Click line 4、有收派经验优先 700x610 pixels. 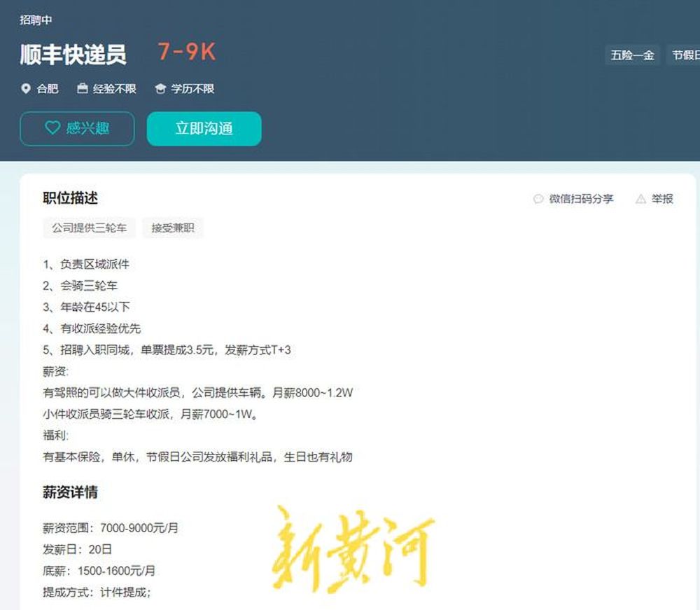[92, 328]
